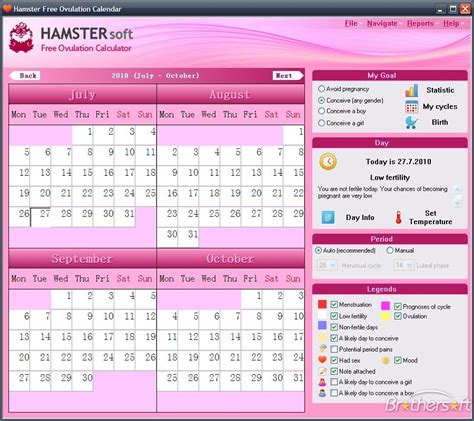The image size is (474, 421).
Task: Click the July month header
Action: (82, 94)
